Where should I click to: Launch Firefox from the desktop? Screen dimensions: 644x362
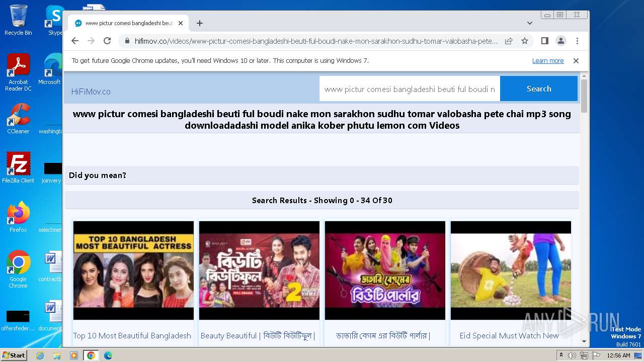coord(18,217)
